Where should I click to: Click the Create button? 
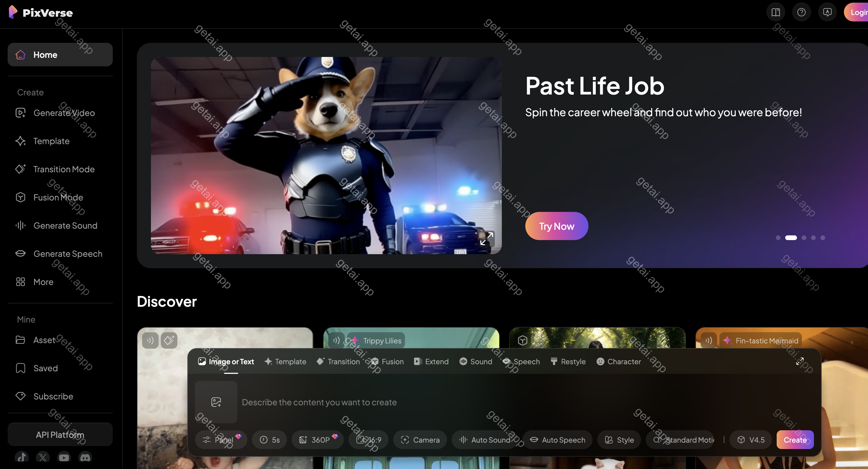click(x=795, y=440)
